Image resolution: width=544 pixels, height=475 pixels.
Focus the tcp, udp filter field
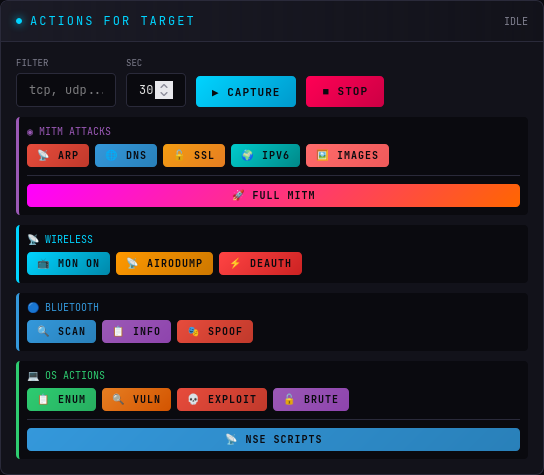(66, 90)
